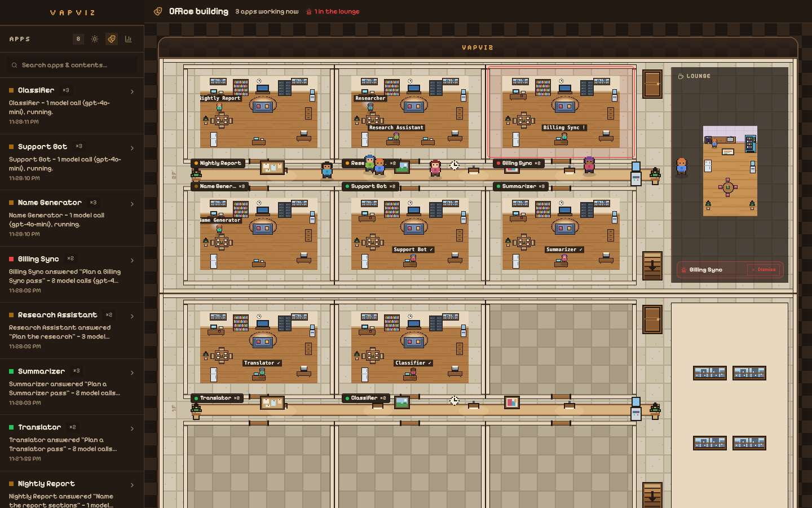812x508 pixels.
Task: Open the Name Gener... ×3 door tag
Action: pyautogui.click(x=219, y=186)
